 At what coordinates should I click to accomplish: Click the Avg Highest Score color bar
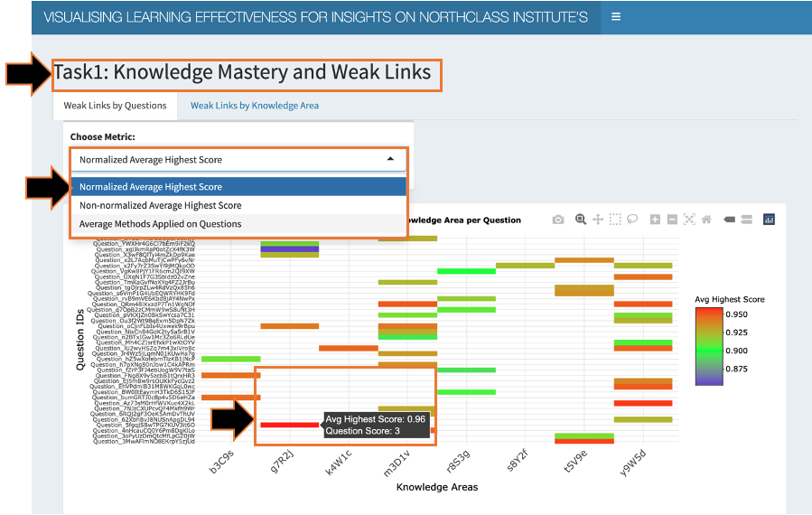click(707, 347)
